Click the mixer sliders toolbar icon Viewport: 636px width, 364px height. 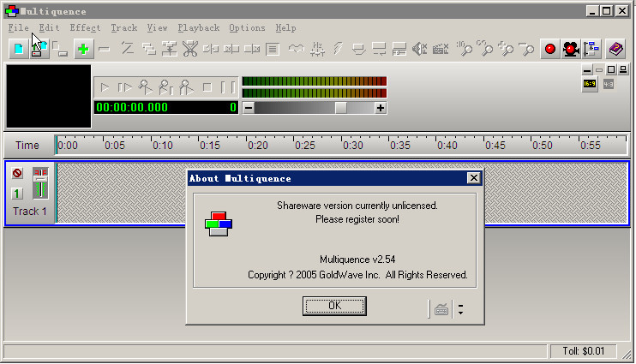pos(317,49)
